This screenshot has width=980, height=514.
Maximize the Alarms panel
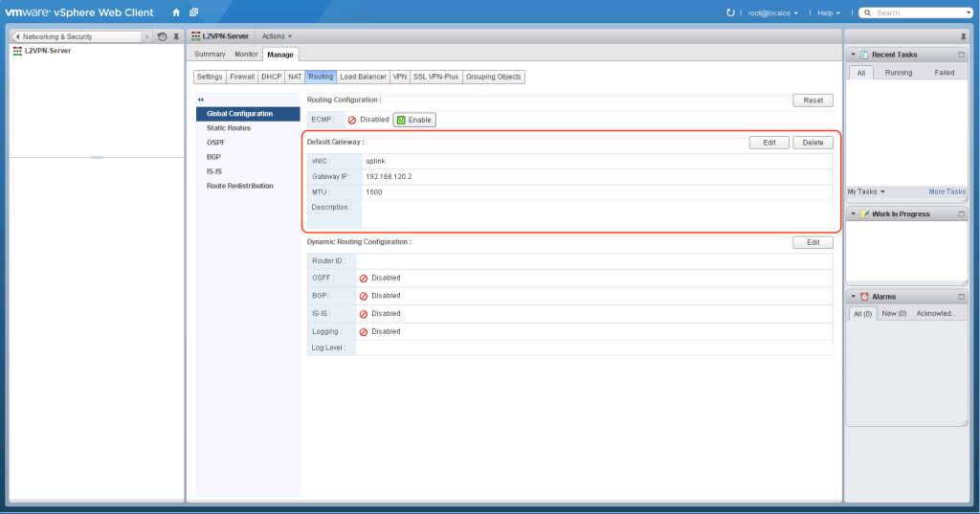click(x=961, y=297)
